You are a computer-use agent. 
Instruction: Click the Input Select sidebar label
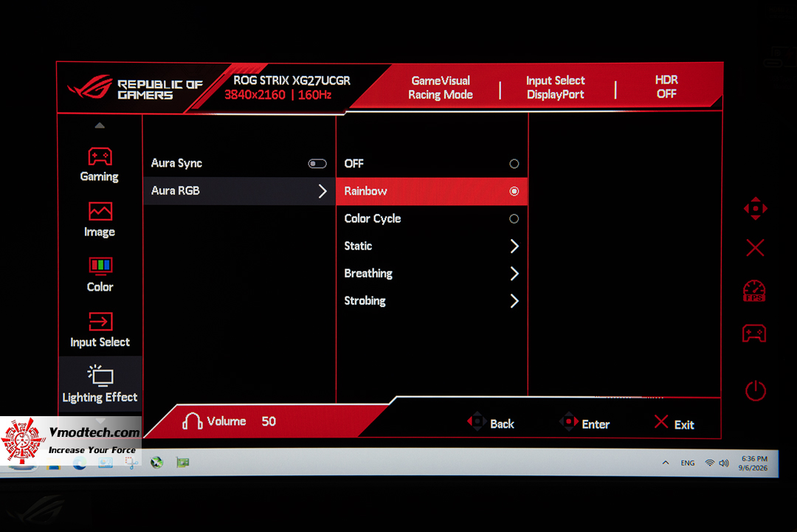click(100, 342)
